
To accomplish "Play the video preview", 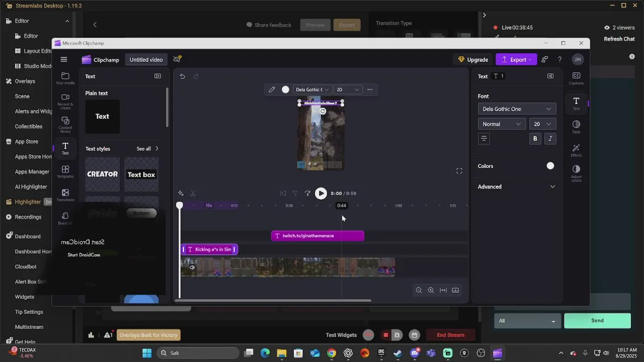I will tap(320, 194).
